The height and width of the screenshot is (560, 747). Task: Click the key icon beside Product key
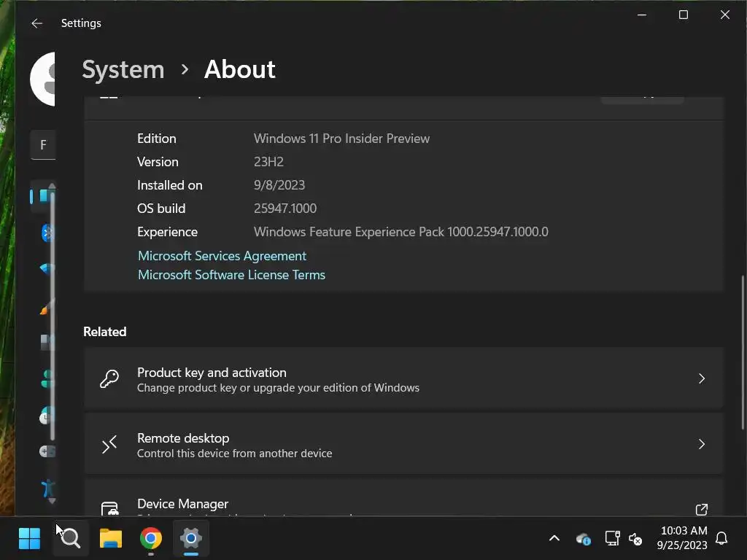[x=109, y=379]
